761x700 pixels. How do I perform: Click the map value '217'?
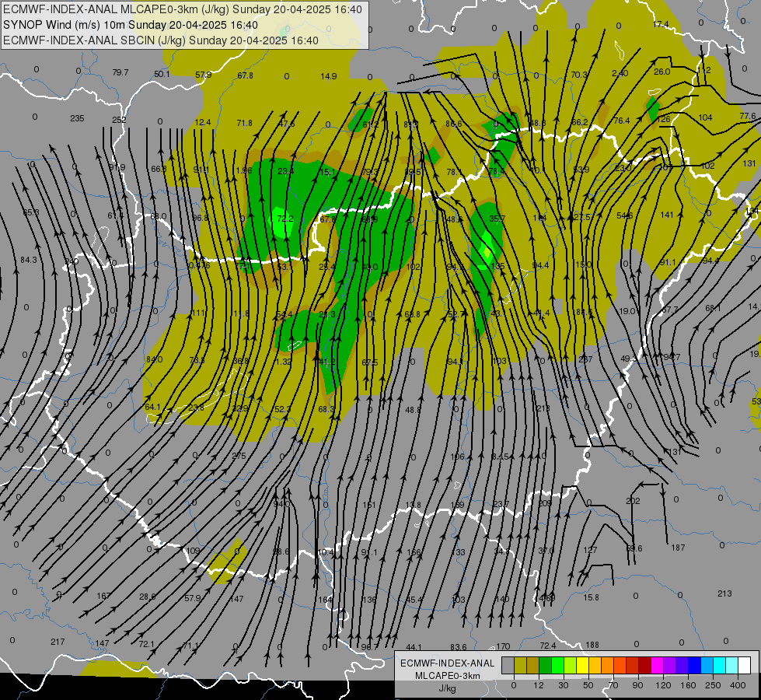[58, 642]
